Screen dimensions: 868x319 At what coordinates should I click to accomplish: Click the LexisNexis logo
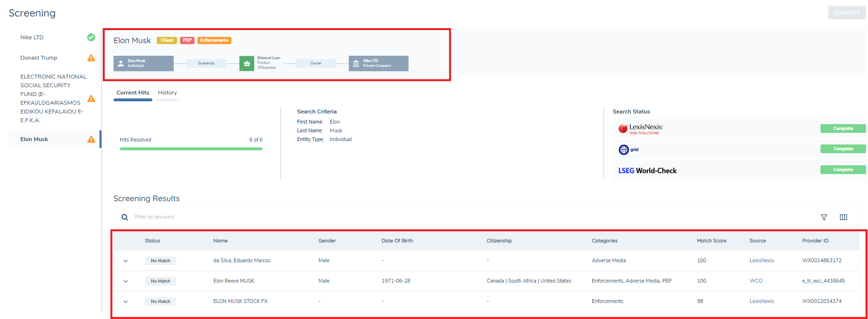[640, 128]
